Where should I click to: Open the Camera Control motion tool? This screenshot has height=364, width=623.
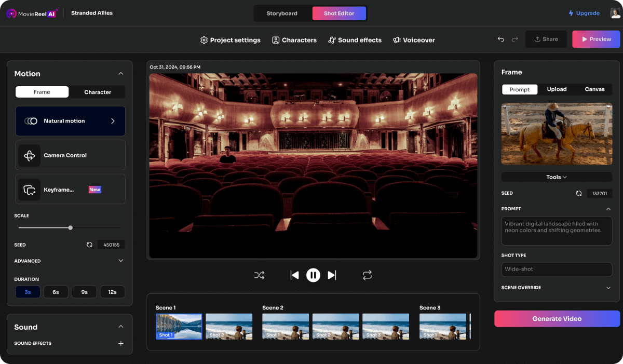pyautogui.click(x=70, y=155)
